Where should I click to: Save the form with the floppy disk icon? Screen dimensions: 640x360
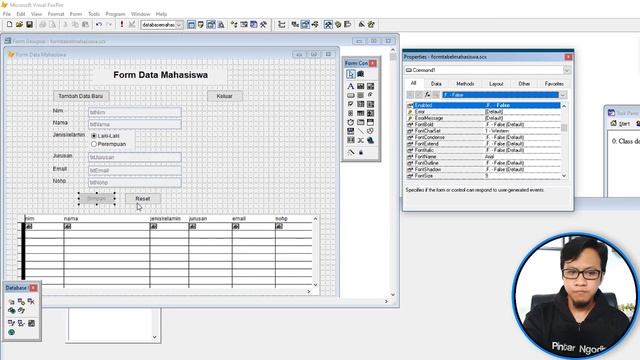(29, 24)
